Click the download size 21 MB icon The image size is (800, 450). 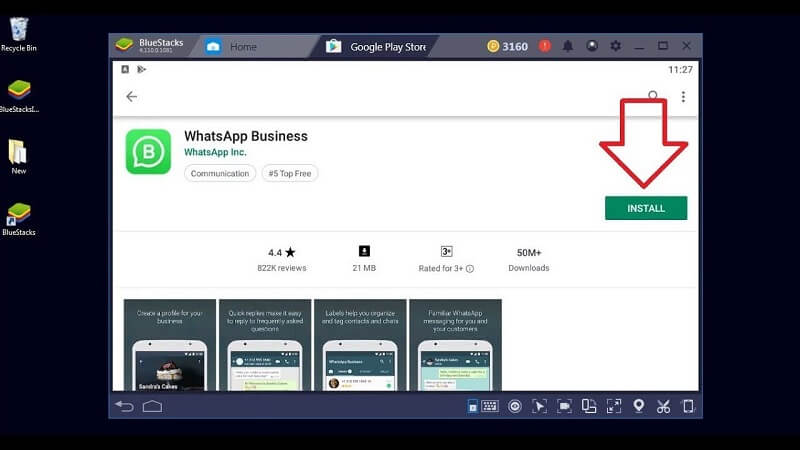(364, 251)
